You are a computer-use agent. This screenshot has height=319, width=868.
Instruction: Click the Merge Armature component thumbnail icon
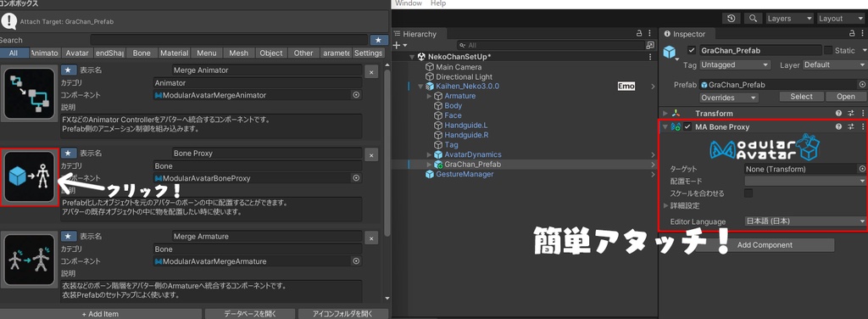coord(30,260)
